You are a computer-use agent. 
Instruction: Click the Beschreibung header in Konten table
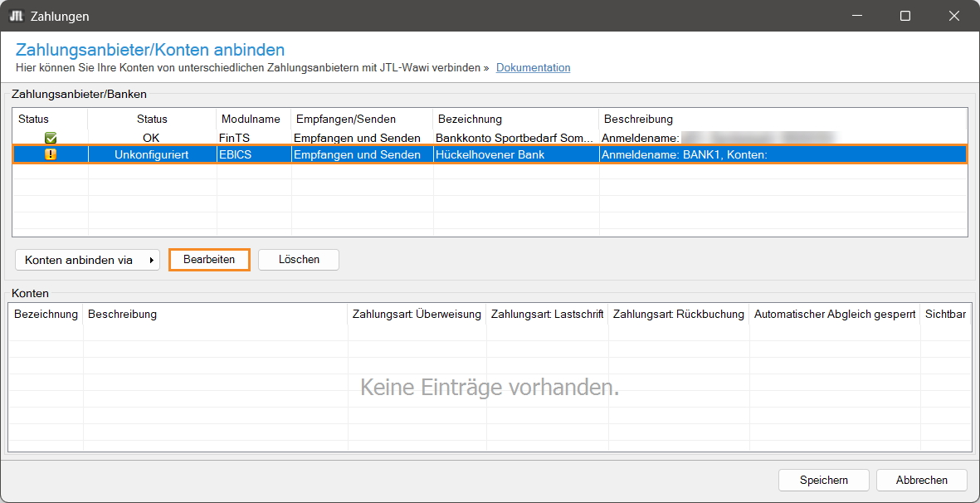coord(122,315)
